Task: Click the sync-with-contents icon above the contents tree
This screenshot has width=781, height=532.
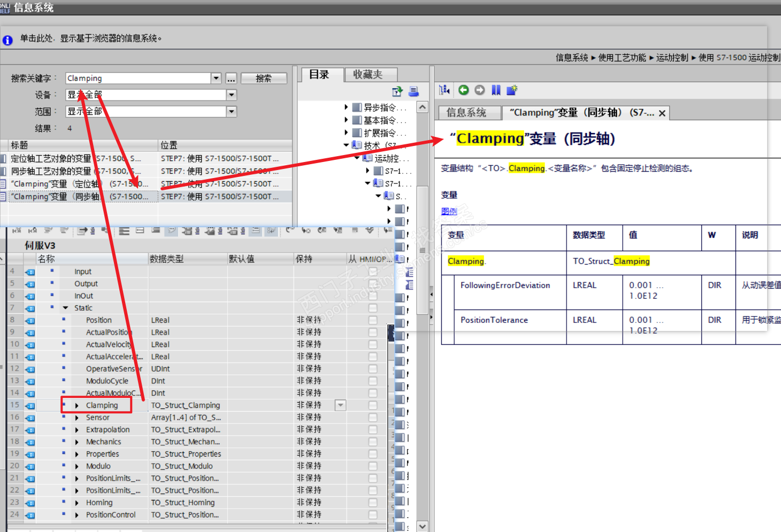Action: [x=397, y=91]
